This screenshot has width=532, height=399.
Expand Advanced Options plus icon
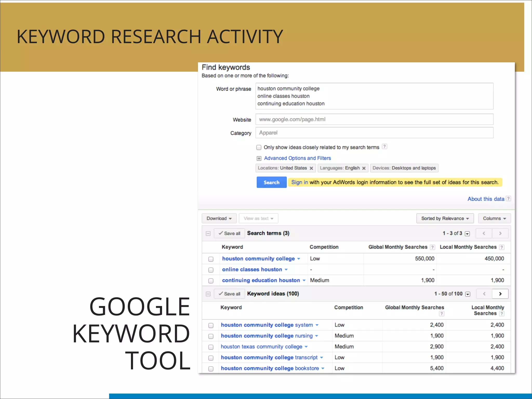259,158
